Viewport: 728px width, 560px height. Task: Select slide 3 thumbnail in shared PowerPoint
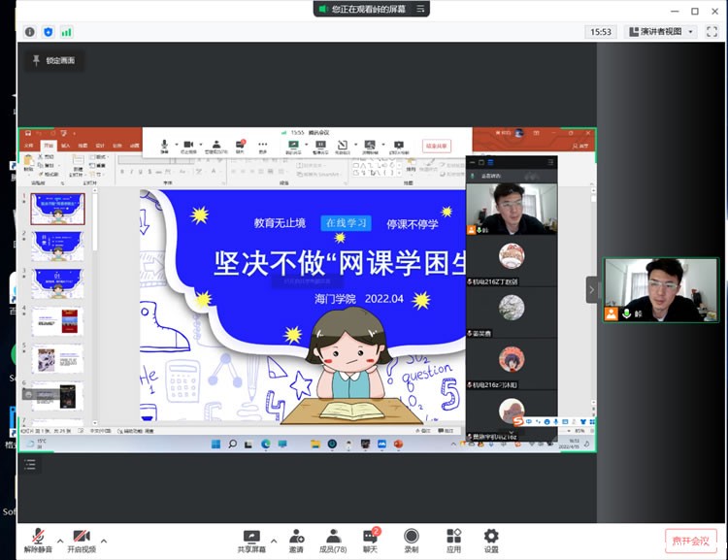[57, 283]
